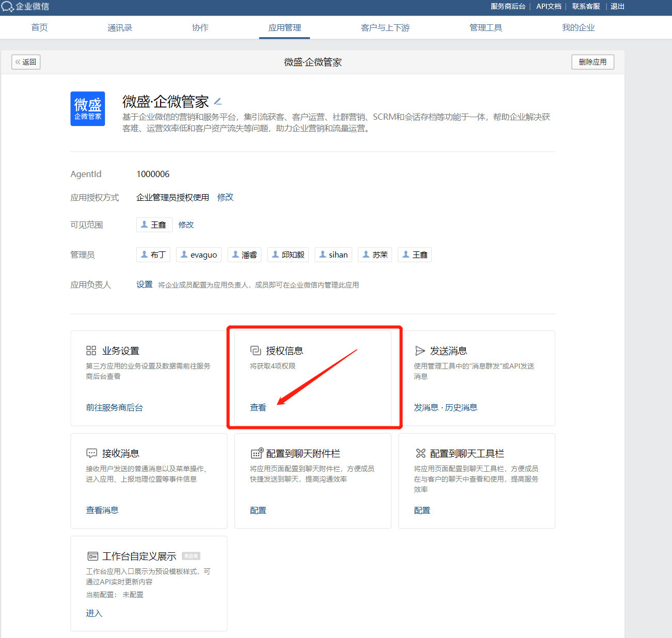The image size is (672, 638).
Task: Go to 管理工具 tab
Action: [x=486, y=28]
